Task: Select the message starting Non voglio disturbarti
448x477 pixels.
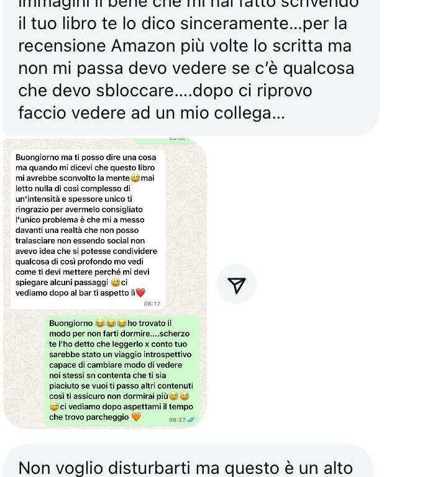Action: [188, 461]
